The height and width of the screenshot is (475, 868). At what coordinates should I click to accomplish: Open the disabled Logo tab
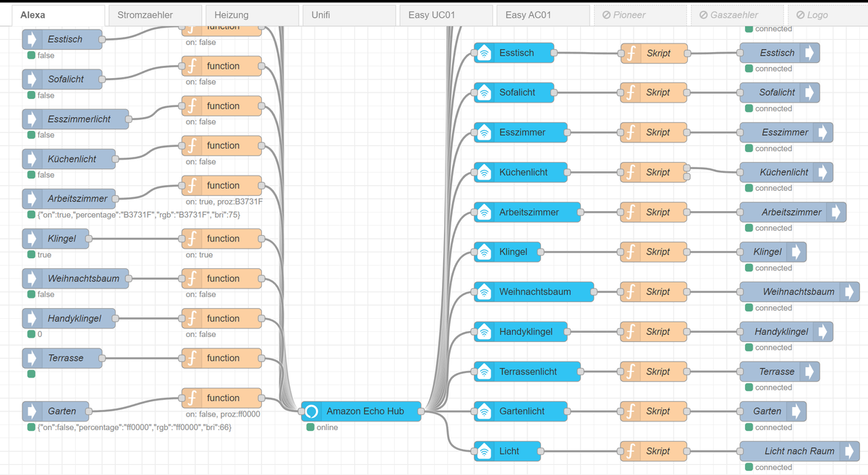pyautogui.click(x=828, y=15)
